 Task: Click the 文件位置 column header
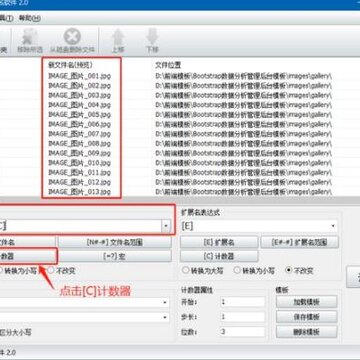click(x=168, y=65)
